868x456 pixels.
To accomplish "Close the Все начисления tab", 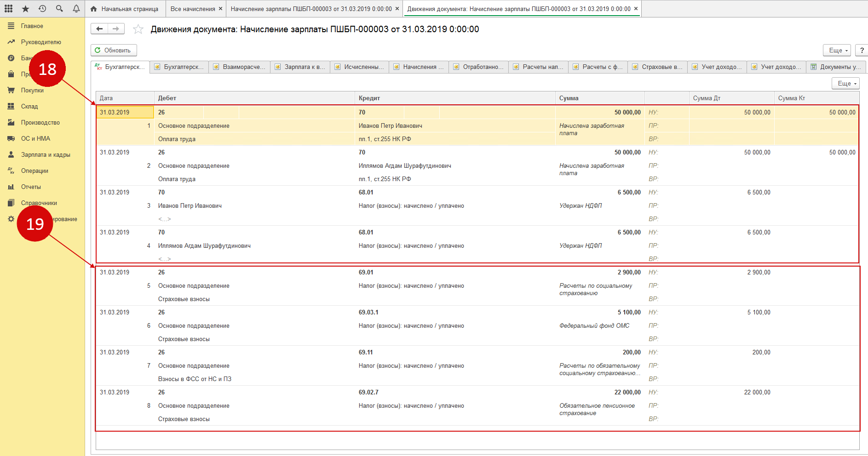I will (x=221, y=9).
